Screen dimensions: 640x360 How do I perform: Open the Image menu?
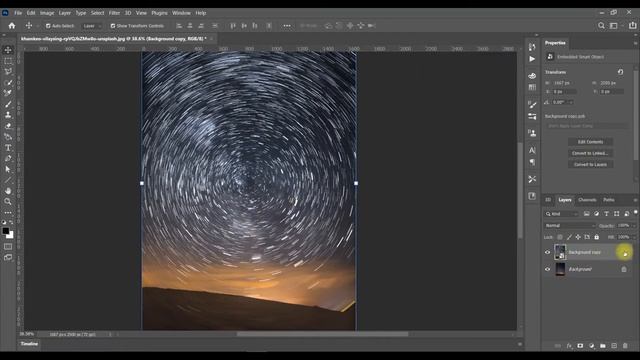point(47,13)
